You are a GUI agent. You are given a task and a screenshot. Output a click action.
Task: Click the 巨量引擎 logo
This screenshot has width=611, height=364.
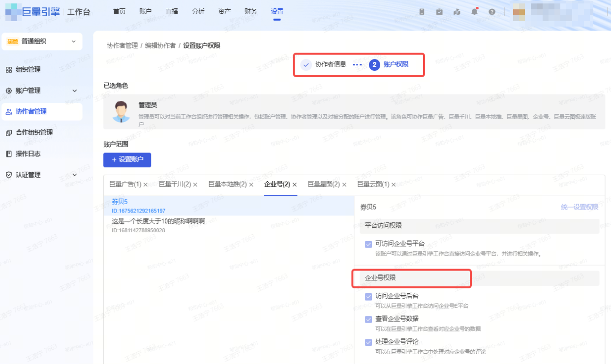32,11
